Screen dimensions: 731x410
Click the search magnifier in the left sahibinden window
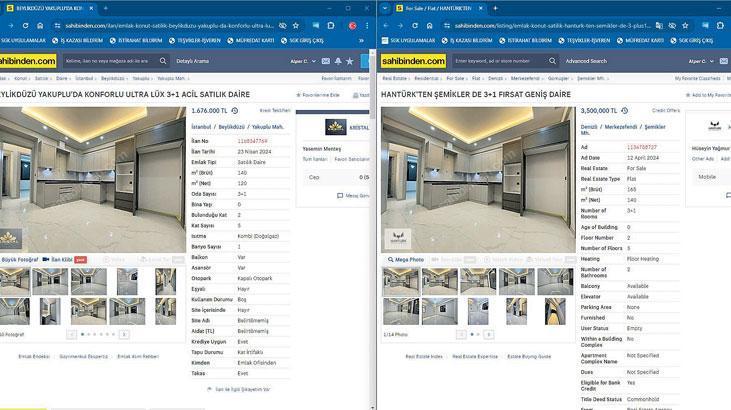point(162,61)
